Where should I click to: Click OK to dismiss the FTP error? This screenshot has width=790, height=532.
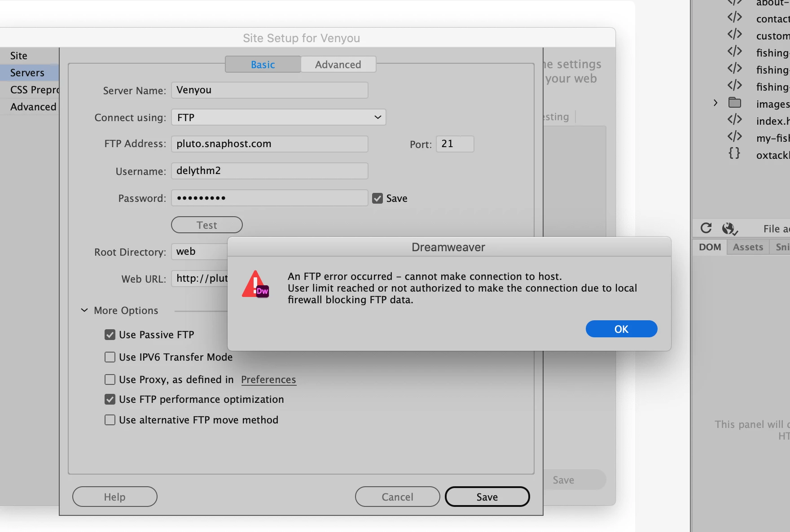coord(621,329)
